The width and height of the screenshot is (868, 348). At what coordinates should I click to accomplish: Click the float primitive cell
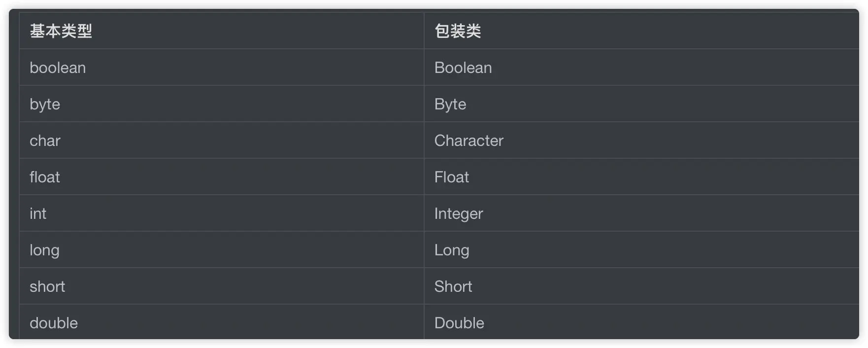pyautogui.click(x=45, y=177)
